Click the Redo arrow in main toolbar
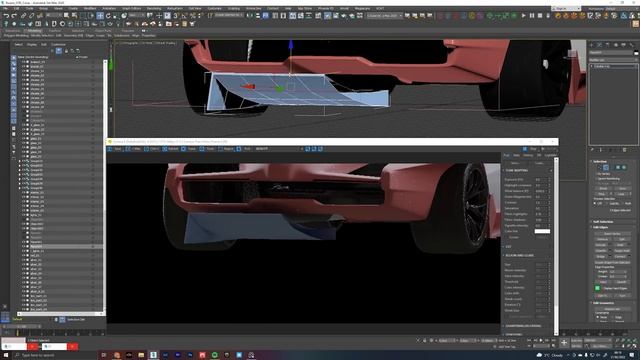 (x=14, y=16)
